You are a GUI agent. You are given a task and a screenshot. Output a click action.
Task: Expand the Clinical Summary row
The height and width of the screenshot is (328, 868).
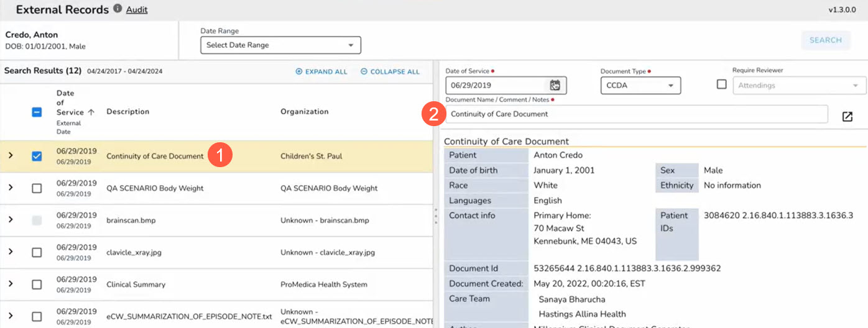(11, 284)
